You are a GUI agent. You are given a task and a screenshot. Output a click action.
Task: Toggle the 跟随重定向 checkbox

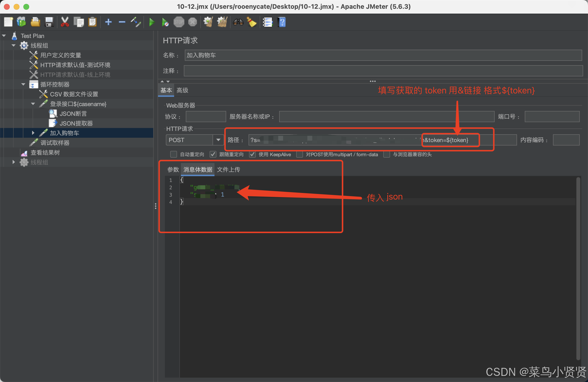pos(213,155)
